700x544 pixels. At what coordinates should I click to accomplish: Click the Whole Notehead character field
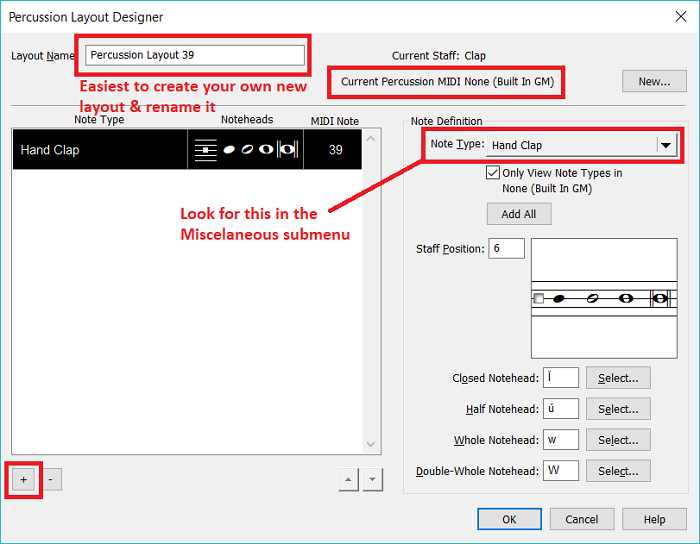tap(560, 440)
